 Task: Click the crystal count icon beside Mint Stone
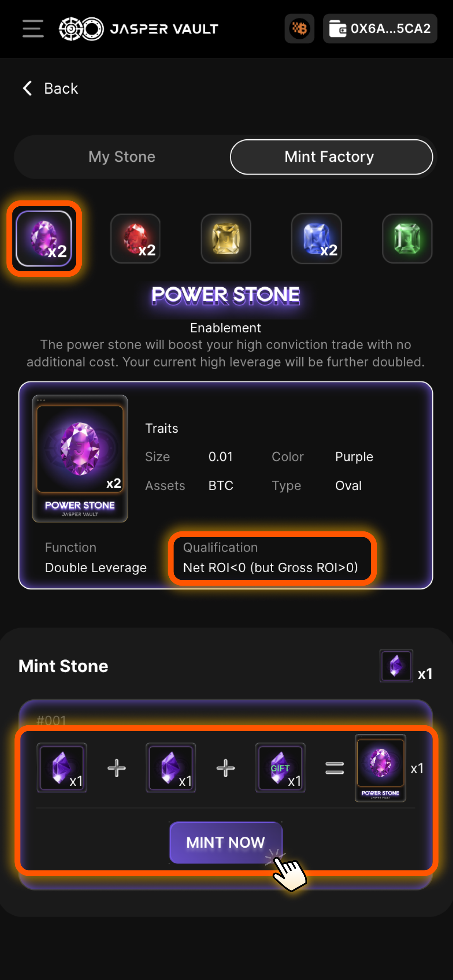click(x=396, y=666)
